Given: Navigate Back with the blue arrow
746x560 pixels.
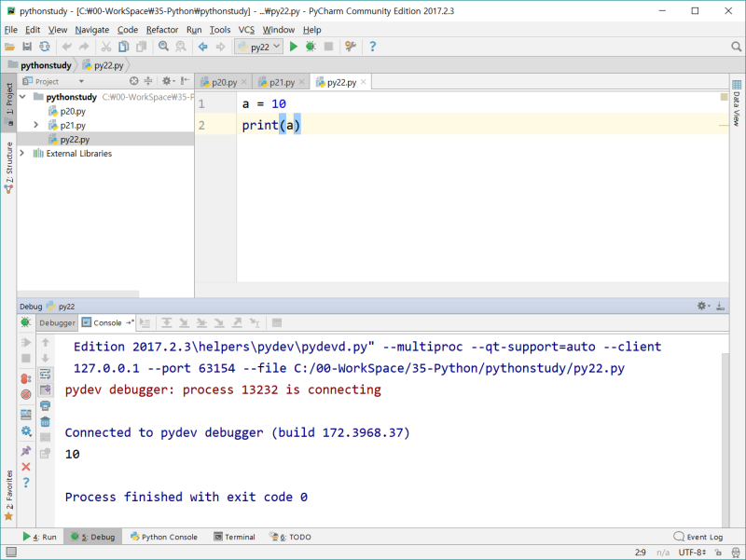Looking at the screenshot, I should tap(203, 47).
